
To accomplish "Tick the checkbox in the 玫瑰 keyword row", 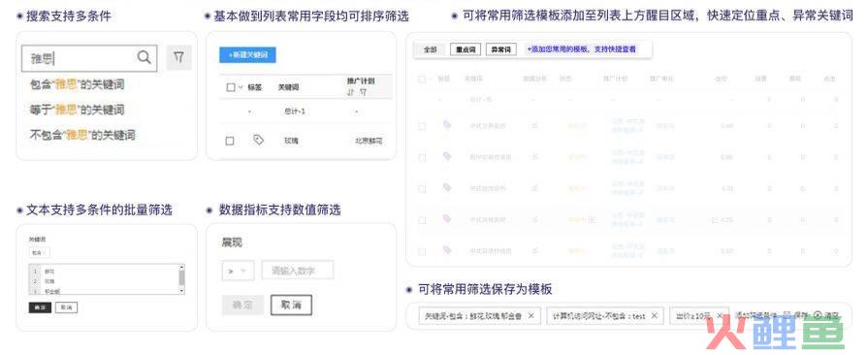I will point(230,141).
